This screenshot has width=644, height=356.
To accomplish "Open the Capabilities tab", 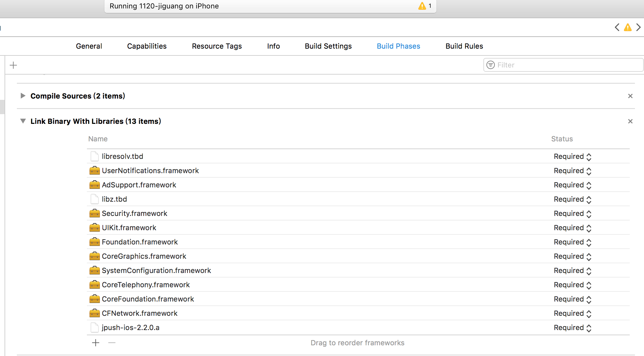I will point(147,46).
